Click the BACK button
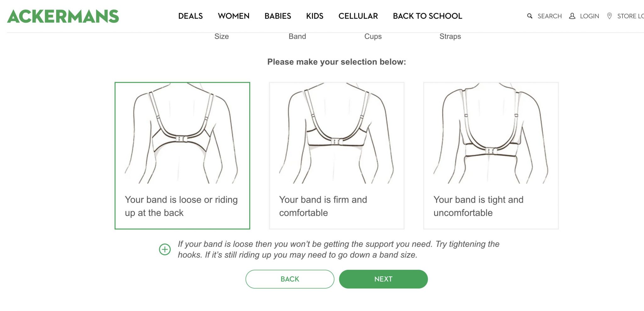The height and width of the screenshot is (311, 644). (289, 279)
